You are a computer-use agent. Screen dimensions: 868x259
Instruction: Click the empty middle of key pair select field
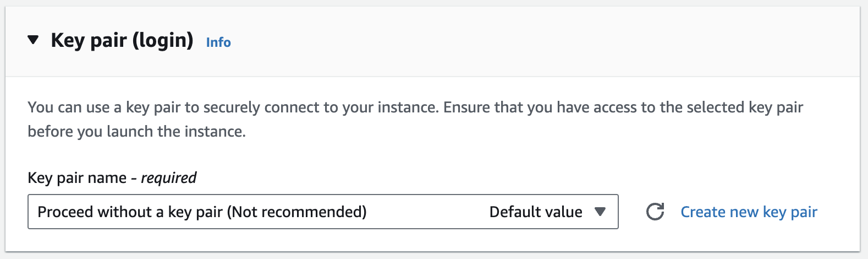pyautogui.click(x=426, y=212)
